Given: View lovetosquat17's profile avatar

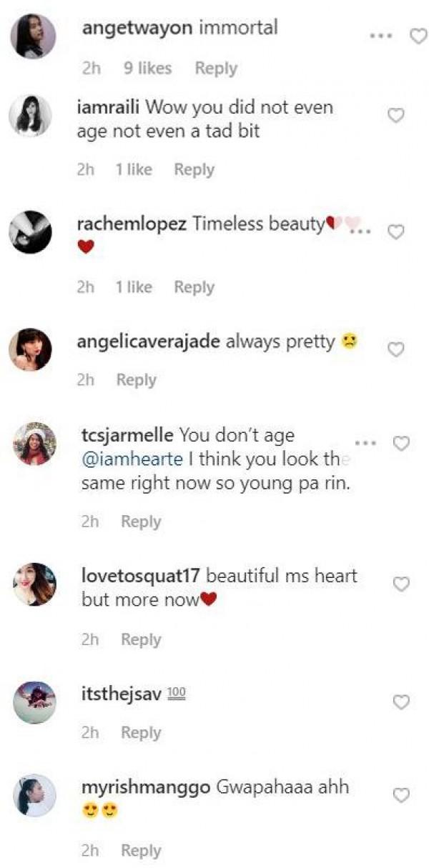Looking at the screenshot, I should (34, 584).
